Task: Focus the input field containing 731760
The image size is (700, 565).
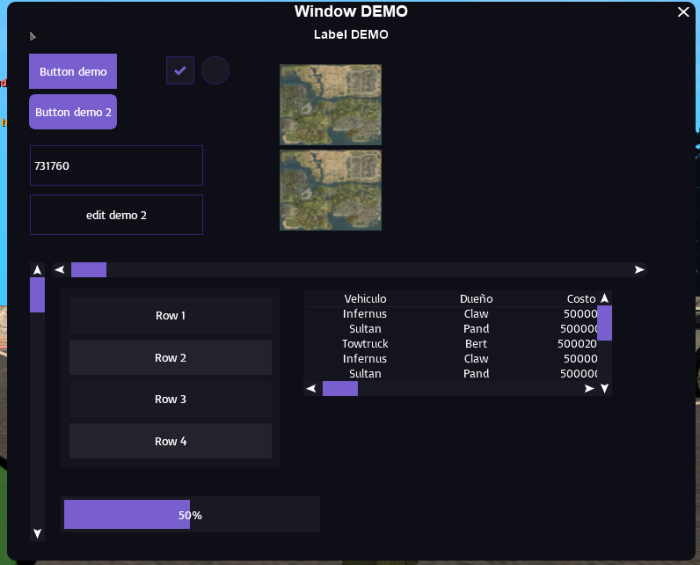Action: [x=116, y=166]
